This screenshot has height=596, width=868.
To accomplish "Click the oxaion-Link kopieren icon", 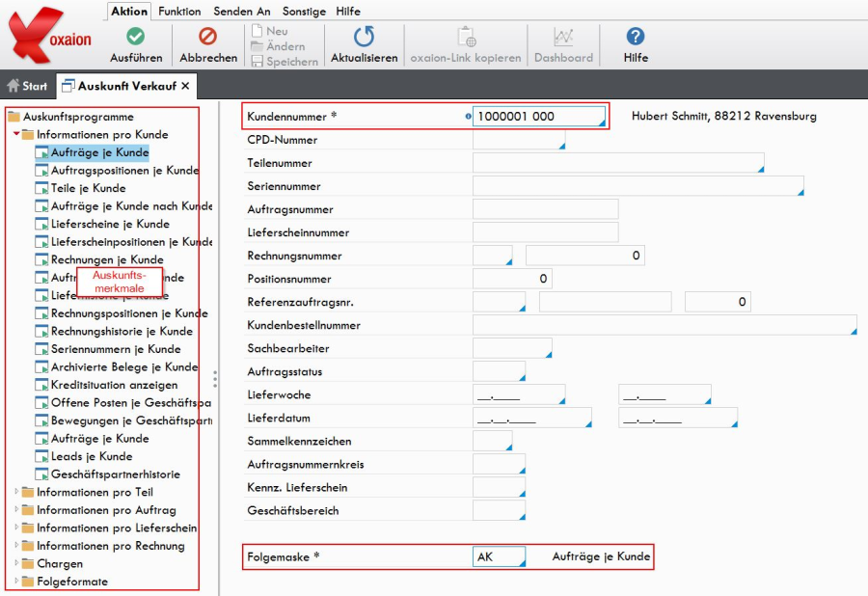I will [466, 37].
